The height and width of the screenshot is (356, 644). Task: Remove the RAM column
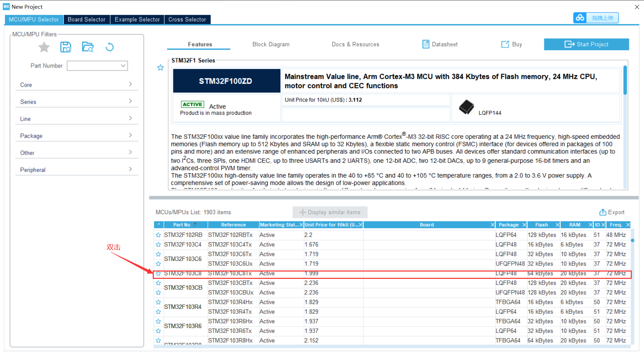click(x=591, y=225)
